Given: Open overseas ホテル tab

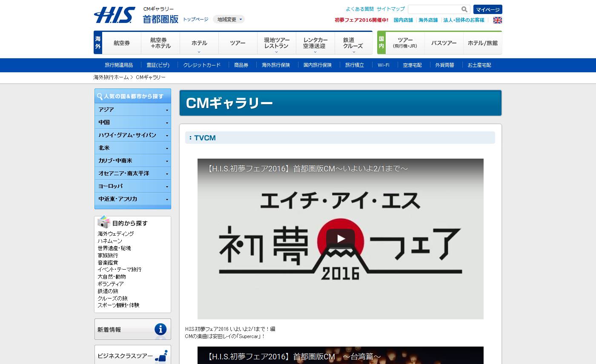Looking at the screenshot, I should [x=199, y=43].
